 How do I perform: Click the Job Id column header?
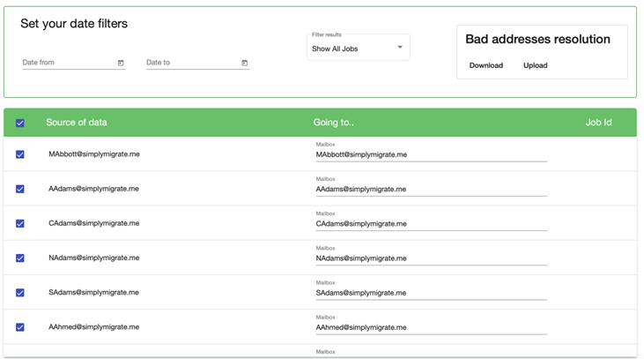click(x=598, y=123)
